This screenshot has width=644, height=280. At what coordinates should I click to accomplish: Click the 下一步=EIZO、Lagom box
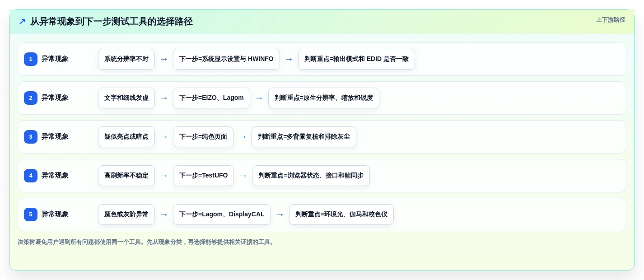click(211, 98)
